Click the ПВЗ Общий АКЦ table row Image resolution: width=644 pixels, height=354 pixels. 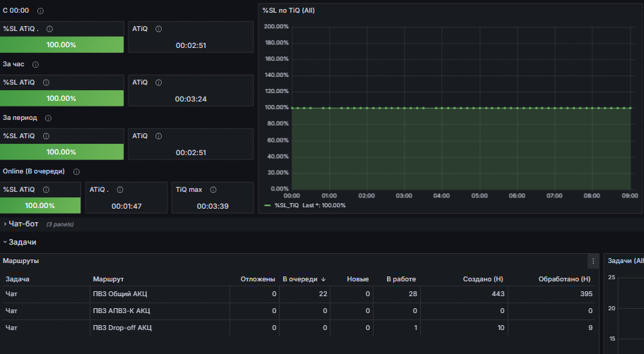(299, 293)
